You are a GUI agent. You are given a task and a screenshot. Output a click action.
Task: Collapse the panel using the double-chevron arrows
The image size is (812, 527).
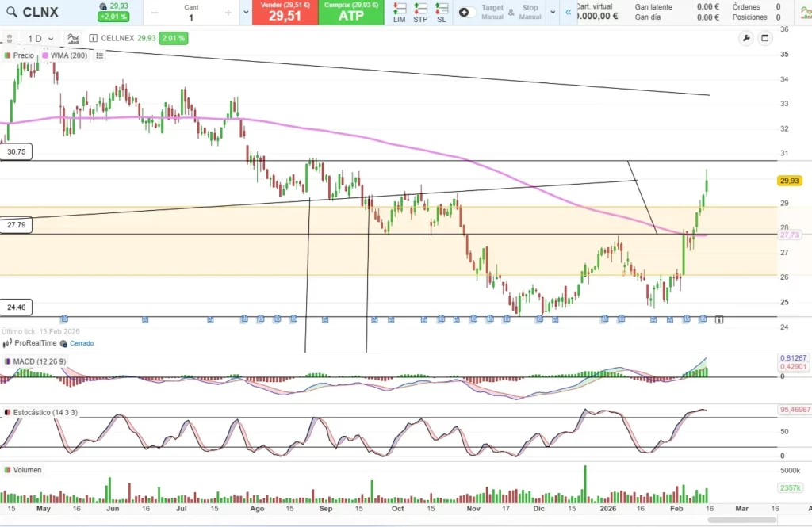pyautogui.click(x=568, y=12)
